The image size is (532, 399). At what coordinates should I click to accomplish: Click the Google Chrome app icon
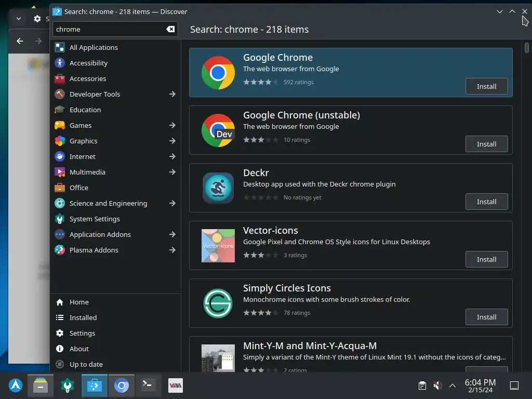coord(218,73)
